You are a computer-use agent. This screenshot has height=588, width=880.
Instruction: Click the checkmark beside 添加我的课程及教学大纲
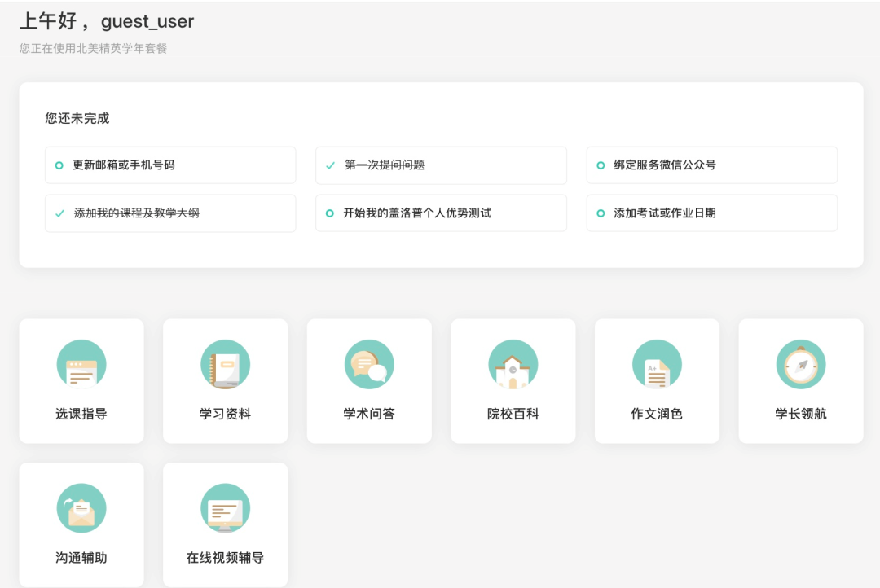coord(59,213)
